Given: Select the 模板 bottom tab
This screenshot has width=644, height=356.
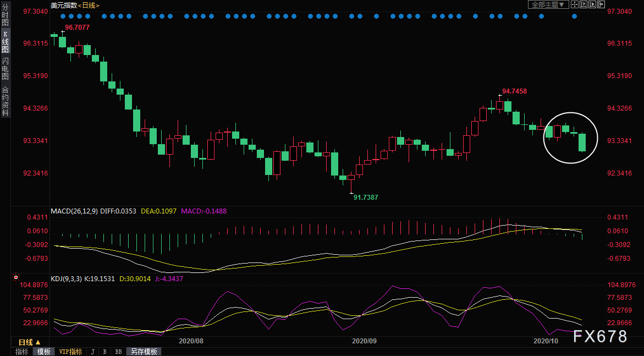Looking at the screenshot, I should (44, 352).
